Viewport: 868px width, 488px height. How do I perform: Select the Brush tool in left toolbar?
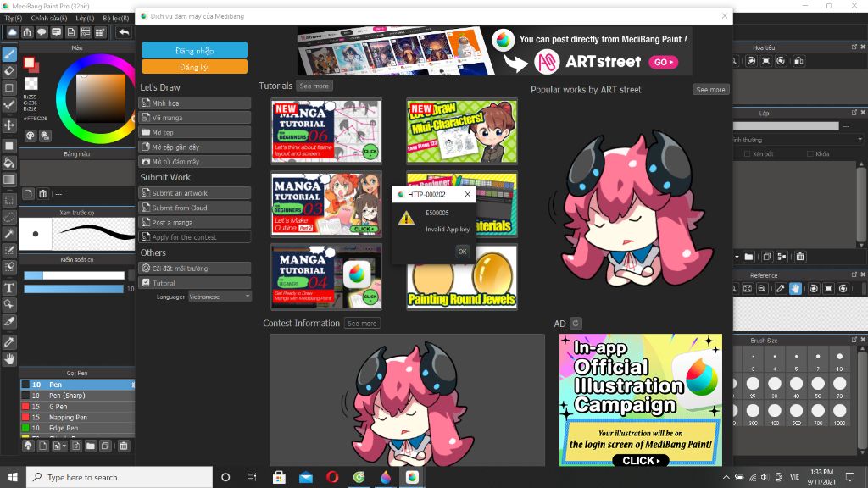pyautogui.click(x=9, y=54)
